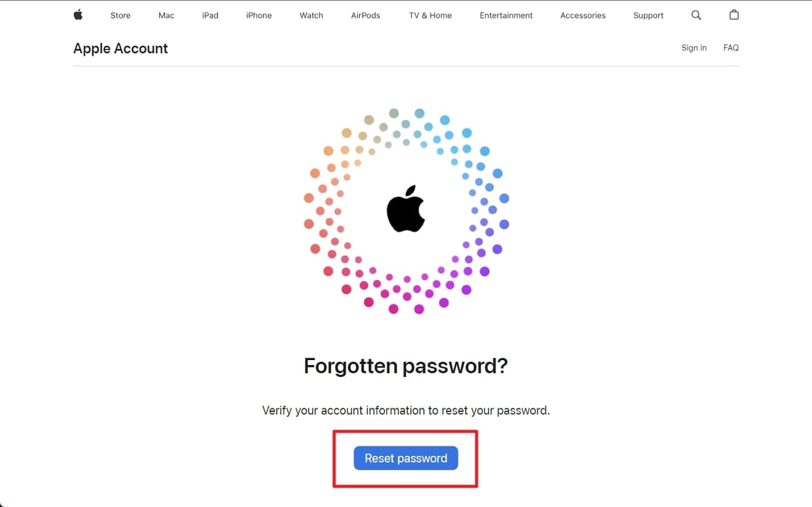Viewport: 812px width, 507px height.
Task: Open the Support menu item
Action: point(648,16)
